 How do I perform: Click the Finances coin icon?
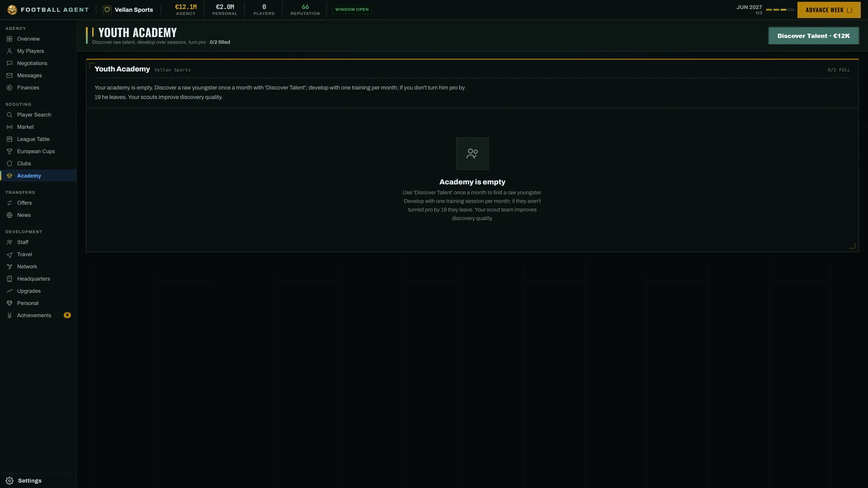coord(9,88)
